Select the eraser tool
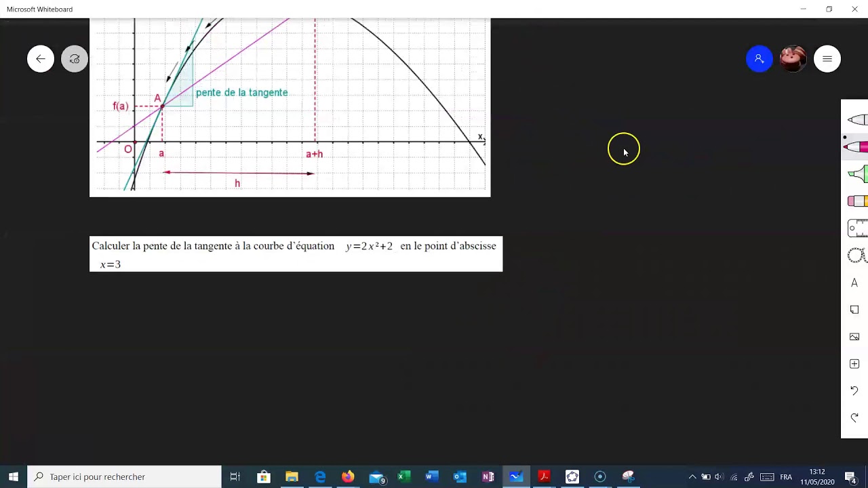Screen dimensions: 868x488 (857, 201)
